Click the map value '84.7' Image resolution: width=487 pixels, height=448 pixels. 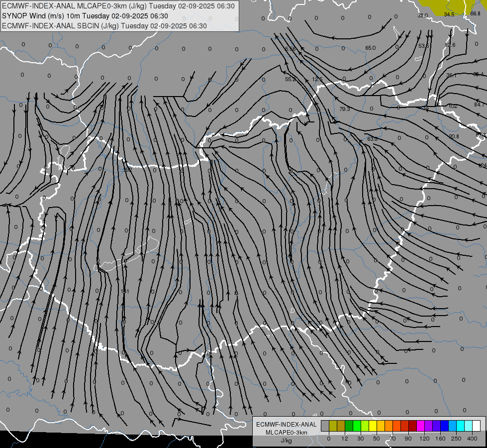pyautogui.click(x=479, y=105)
